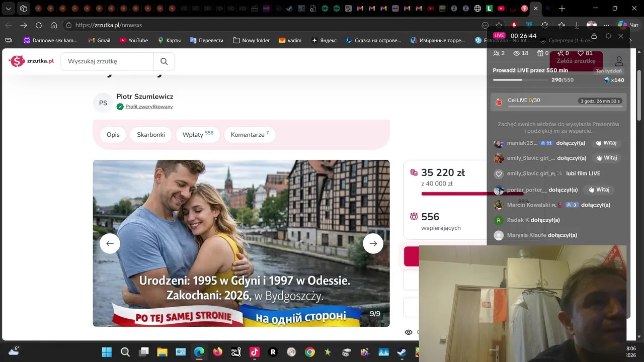The image size is (644, 362).
Task: Open the Wpłaty 556 tab
Action: click(x=198, y=135)
